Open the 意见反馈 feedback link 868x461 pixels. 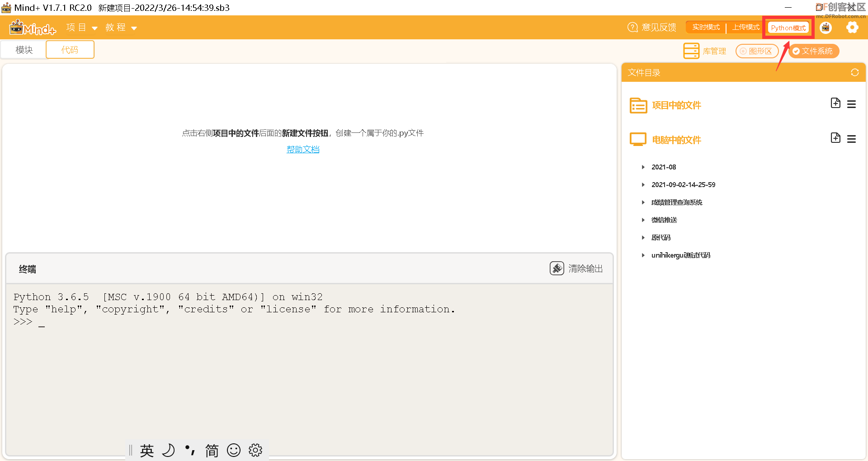click(x=659, y=28)
